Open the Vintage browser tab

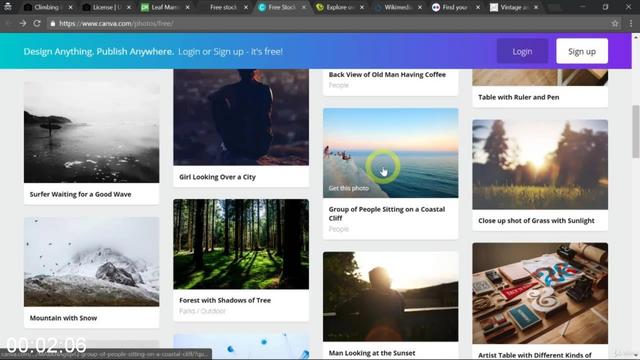coord(514,7)
